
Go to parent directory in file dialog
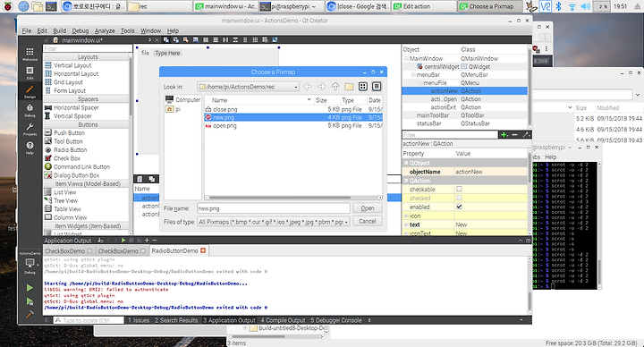(x=335, y=87)
